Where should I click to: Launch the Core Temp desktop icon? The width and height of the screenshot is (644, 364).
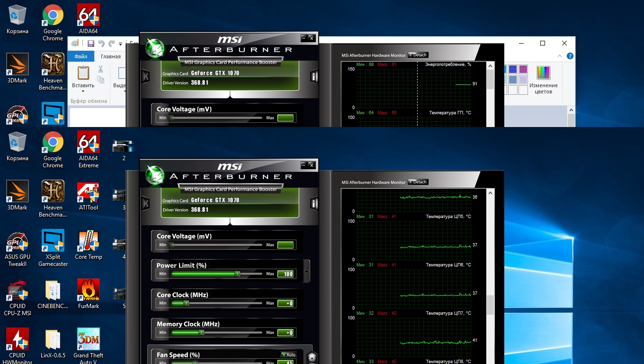[89, 246]
